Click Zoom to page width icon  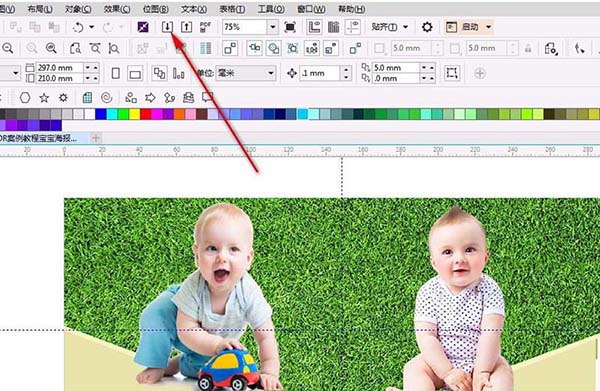pyautogui.click(x=95, y=48)
